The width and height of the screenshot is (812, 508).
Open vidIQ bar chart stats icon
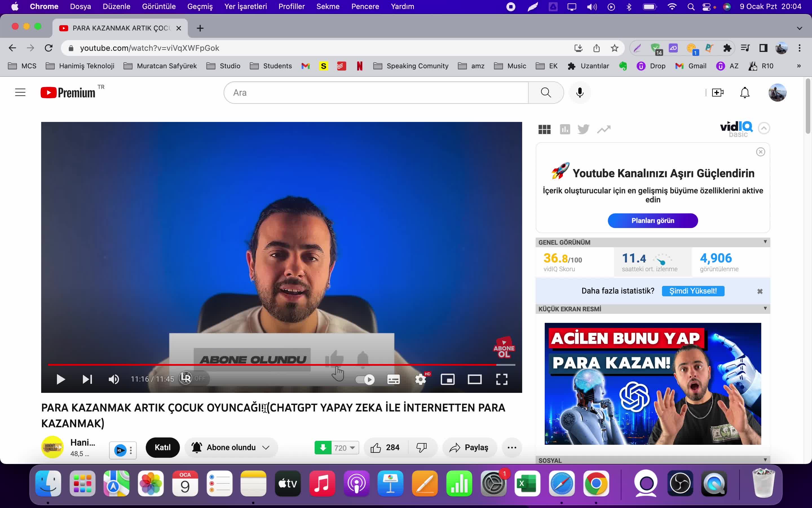pyautogui.click(x=565, y=129)
